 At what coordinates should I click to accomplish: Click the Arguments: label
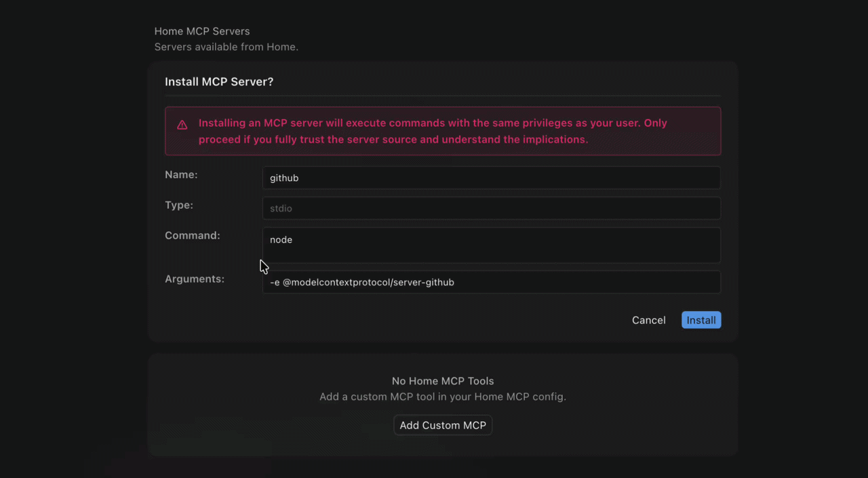click(x=195, y=279)
